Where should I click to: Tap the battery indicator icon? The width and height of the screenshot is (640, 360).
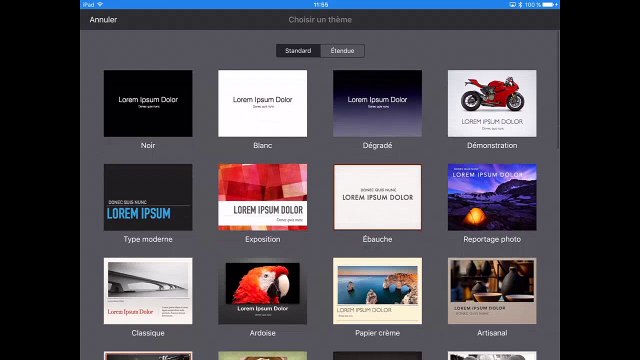548,4
